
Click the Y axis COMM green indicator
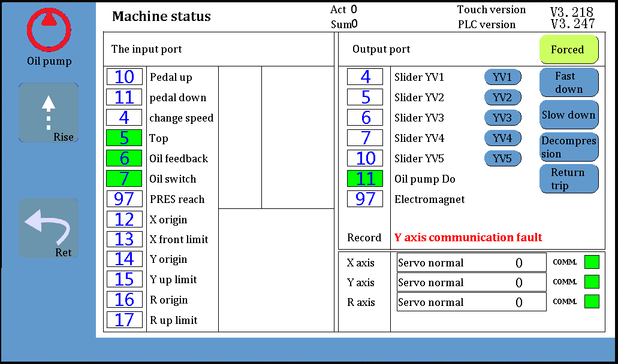[592, 282]
